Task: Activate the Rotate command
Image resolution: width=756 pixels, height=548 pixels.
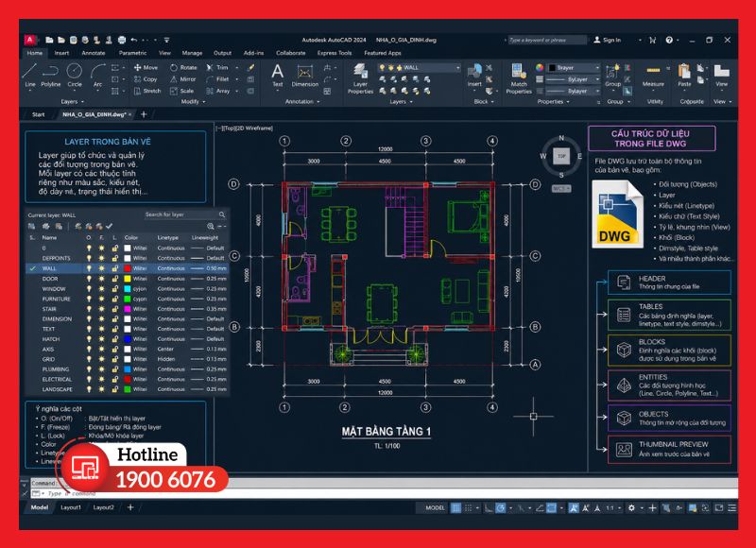Action: tap(183, 67)
